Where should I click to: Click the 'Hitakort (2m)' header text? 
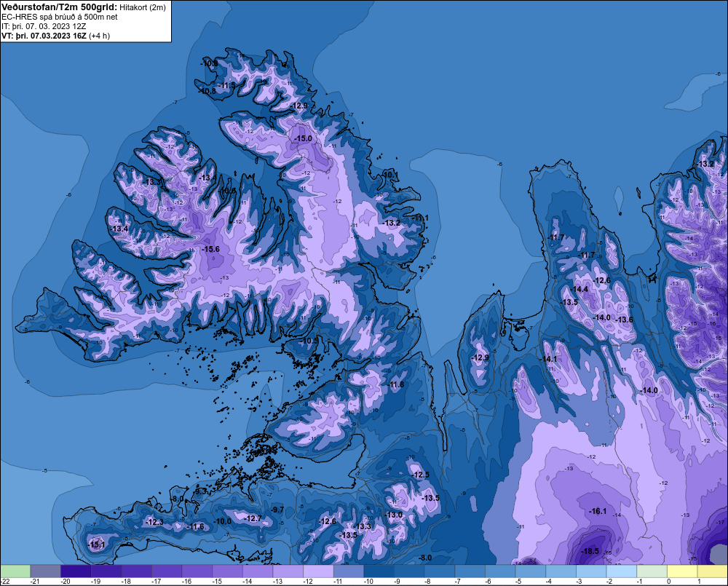(x=142, y=7)
